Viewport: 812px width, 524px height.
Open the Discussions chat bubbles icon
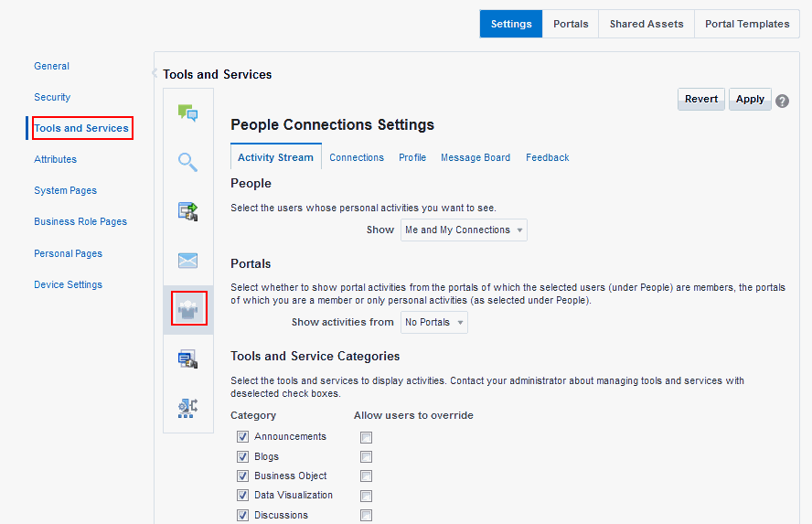tap(188, 112)
